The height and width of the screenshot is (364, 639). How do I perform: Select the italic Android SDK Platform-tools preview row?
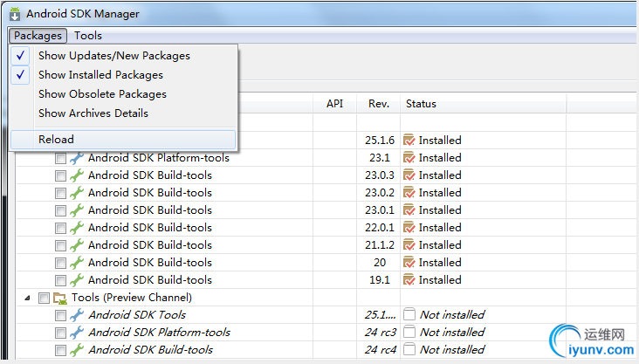click(160, 333)
